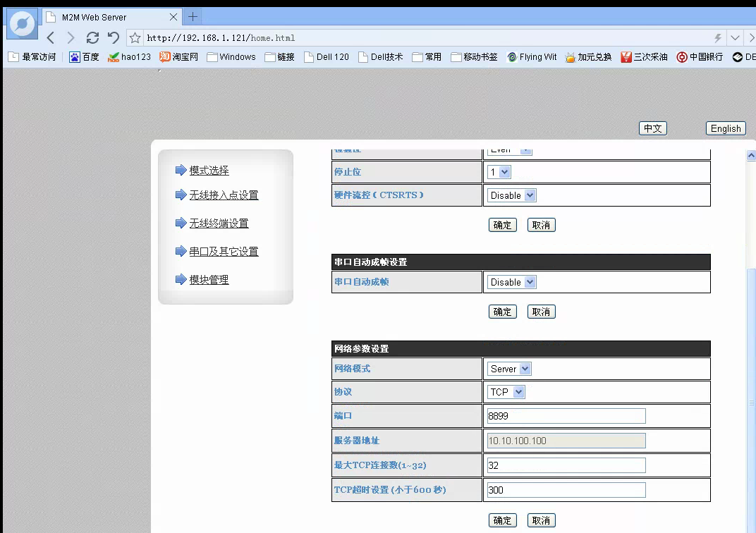
Task: Click the 最大TCP连接数 field showing 32
Action: point(566,465)
